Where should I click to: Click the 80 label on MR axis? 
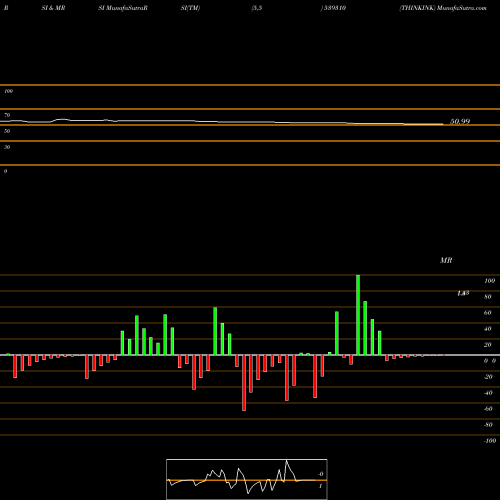tap(488, 297)
